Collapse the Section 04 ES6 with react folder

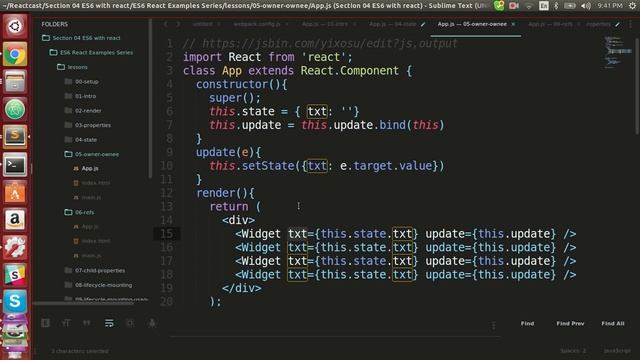(46, 38)
